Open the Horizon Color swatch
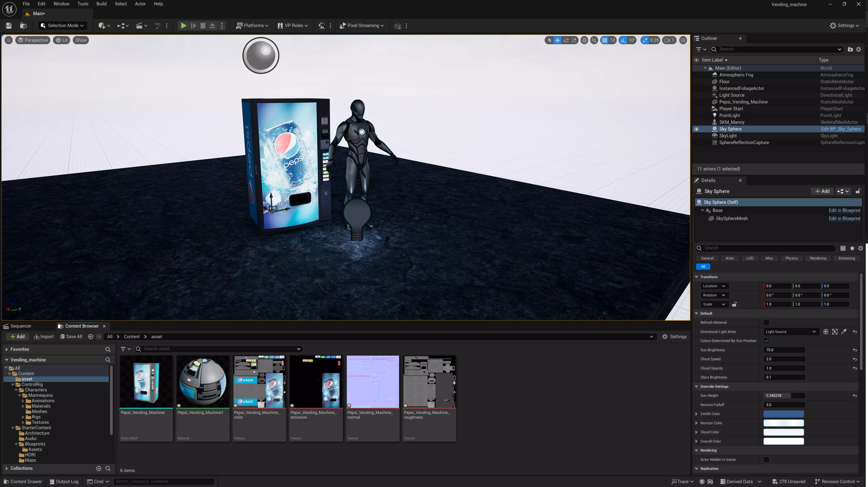The width and height of the screenshot is (868, 487). [x=783, y=423]
